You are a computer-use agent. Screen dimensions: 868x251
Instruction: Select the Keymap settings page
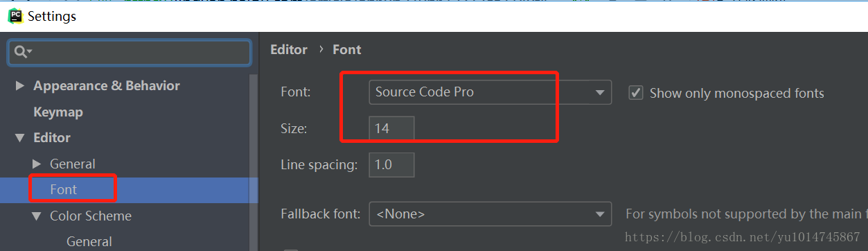tap(58, 112)
